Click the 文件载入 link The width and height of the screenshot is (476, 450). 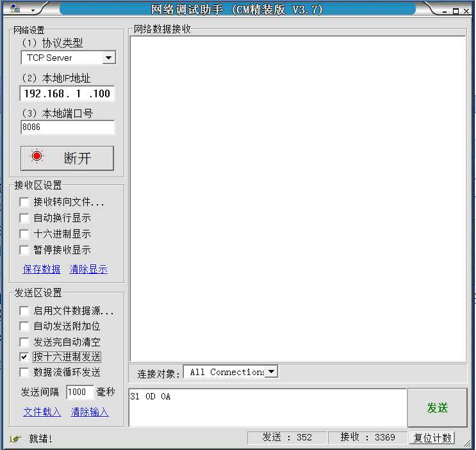[x=42, y=412]
